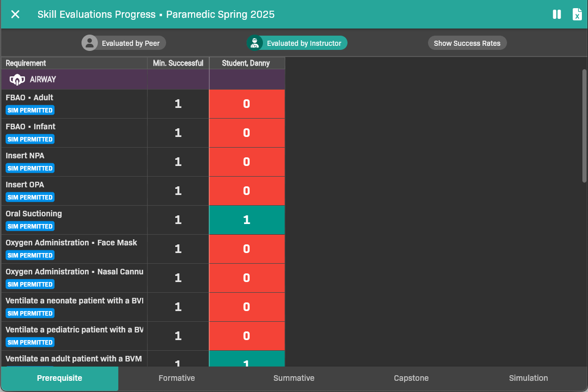Close the Skill Evaluations Progress dialog
The height and width of the screenshot is (392, 588).
[x=15, y=14]
